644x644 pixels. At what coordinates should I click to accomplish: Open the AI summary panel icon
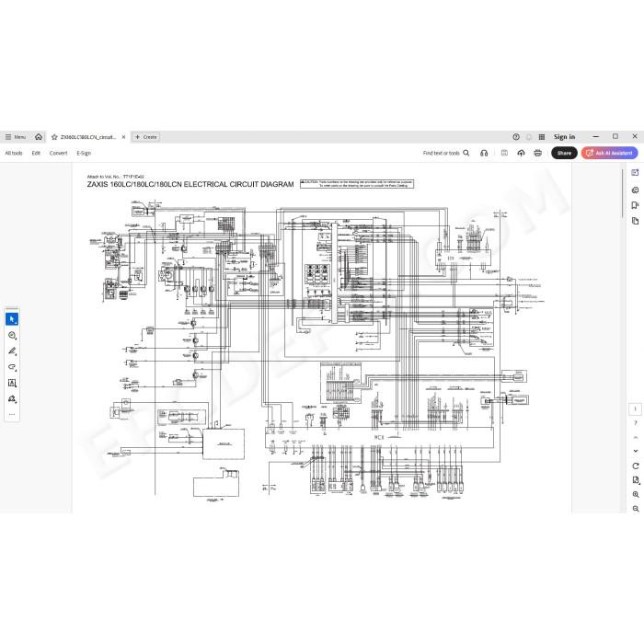636,173
